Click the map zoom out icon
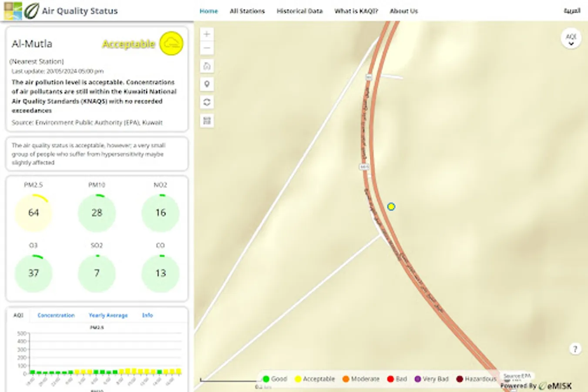The height and width of the screenshot is (392, 588). click(x=207, y=48)
